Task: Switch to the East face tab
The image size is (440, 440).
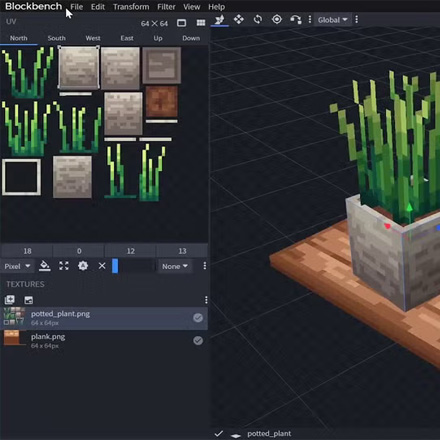Action: click(x=127, y=38)
